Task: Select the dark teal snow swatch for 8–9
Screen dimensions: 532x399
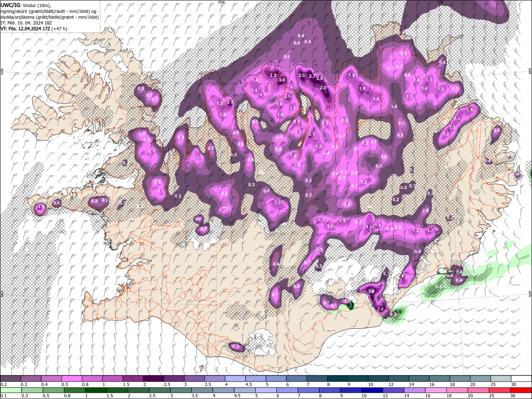Action: (x=337, y=379)
